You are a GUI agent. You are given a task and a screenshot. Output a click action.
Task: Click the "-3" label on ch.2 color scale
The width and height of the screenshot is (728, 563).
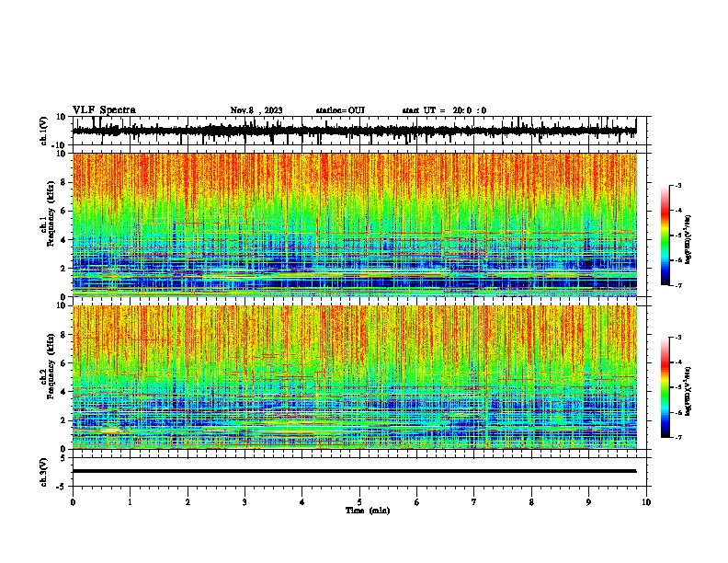[677, 338]
